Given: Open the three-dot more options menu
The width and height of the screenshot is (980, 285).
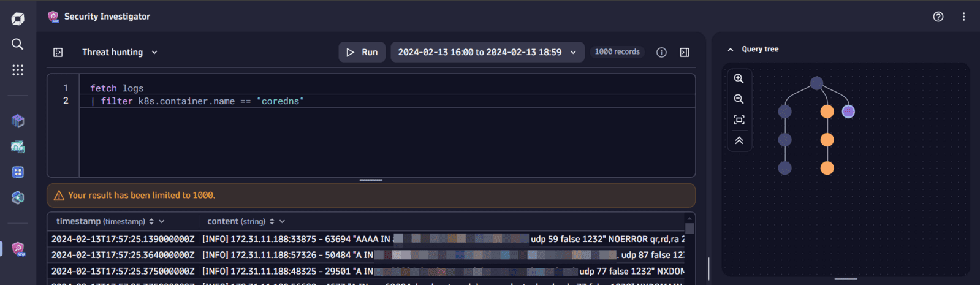Looking at the screenshot, I should tap(963, 17).
